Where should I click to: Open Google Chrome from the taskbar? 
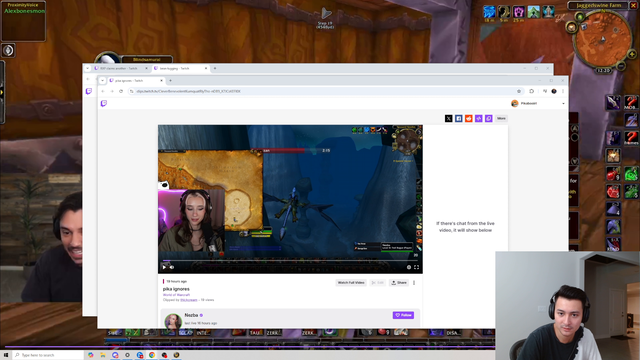(x=152, y=355)
